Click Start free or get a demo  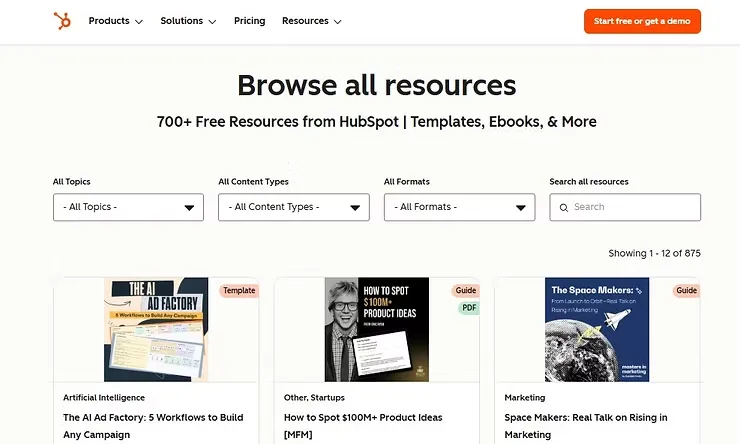[642, 21]
